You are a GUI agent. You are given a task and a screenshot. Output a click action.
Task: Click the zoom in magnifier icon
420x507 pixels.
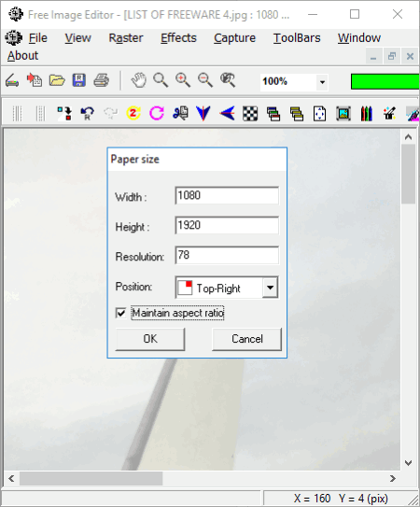[x=183, y=80]
